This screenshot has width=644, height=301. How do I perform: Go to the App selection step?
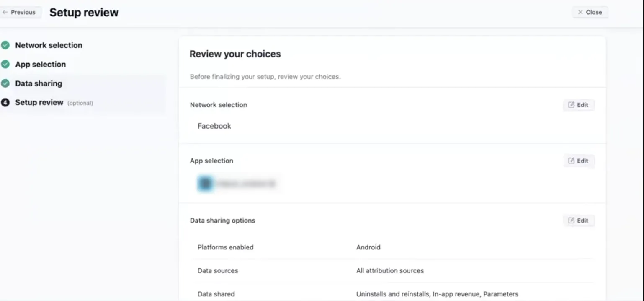click(x=40, y=64)
